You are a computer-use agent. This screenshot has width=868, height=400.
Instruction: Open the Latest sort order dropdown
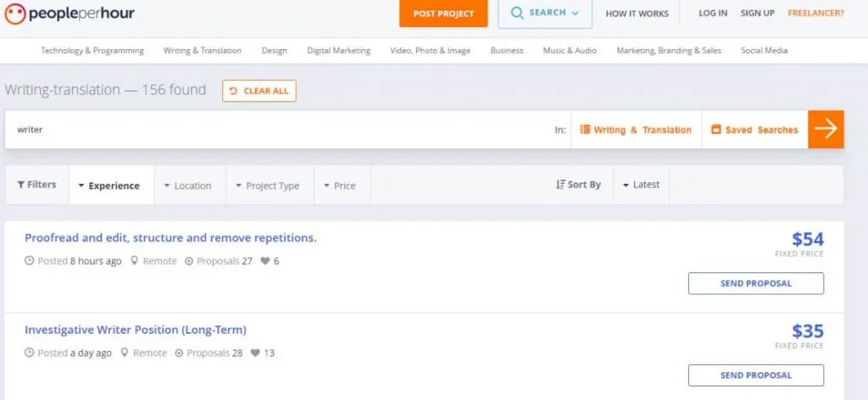coord(641,185)
